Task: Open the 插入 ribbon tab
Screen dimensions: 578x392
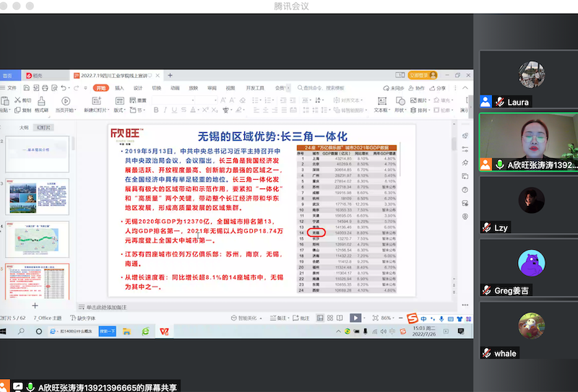Action: (119, 88)
